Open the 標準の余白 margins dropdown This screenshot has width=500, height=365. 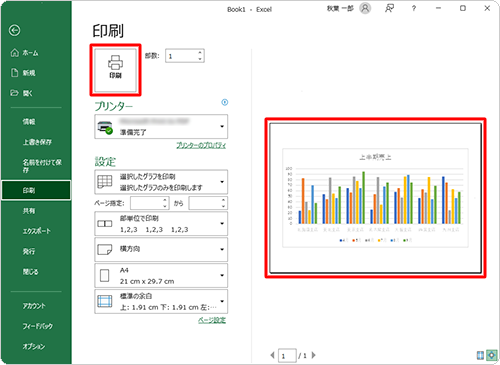(x=161, y=301)
